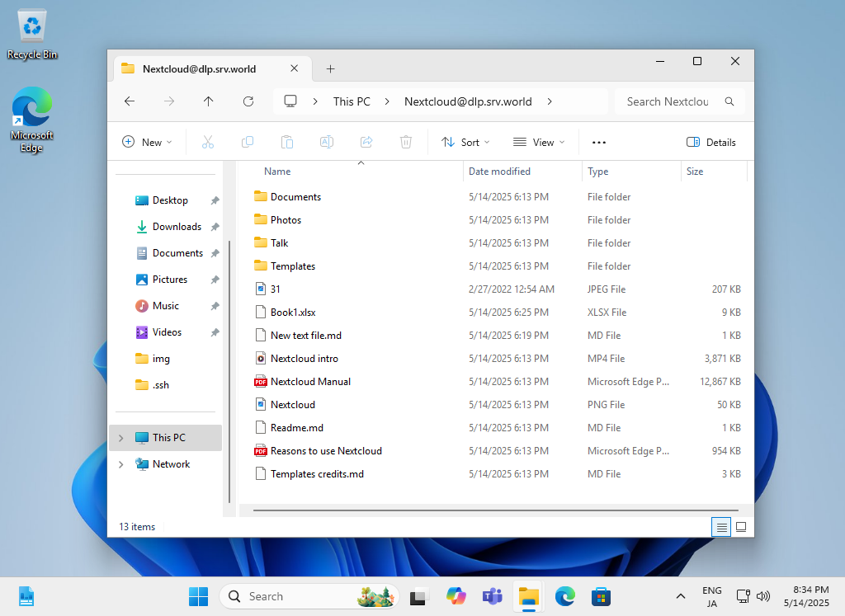Open Microsoft Edge from the taskbar
This screenshot has width=845, height=616.
[564, 596]
